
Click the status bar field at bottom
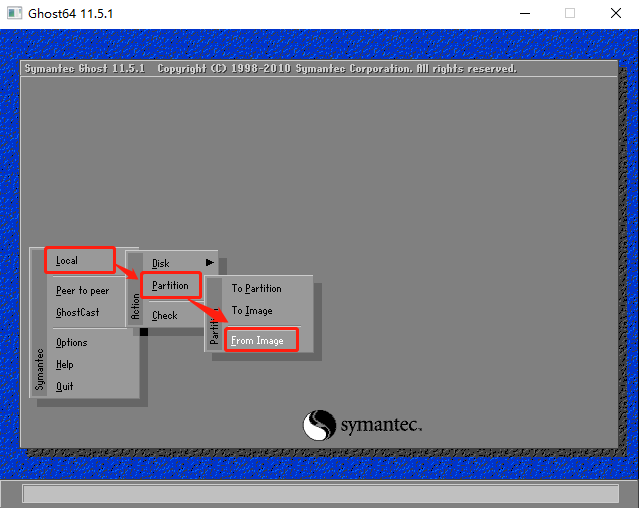(321, 494)
